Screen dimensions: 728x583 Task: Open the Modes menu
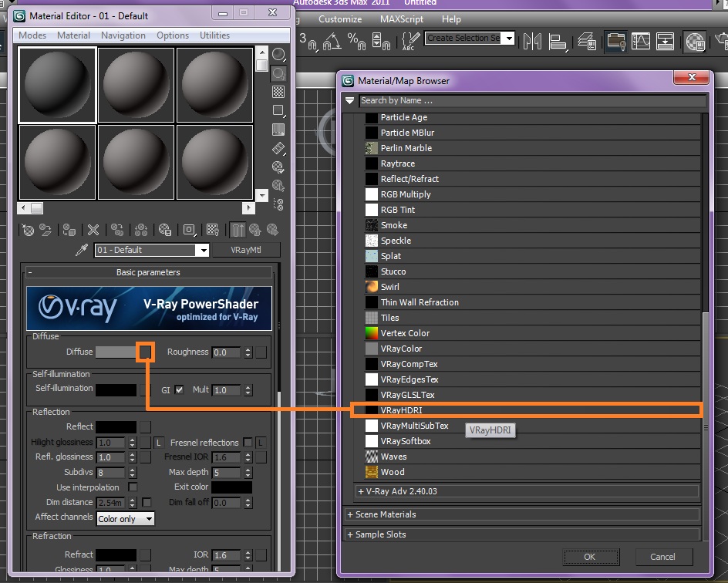pos(32,35)
